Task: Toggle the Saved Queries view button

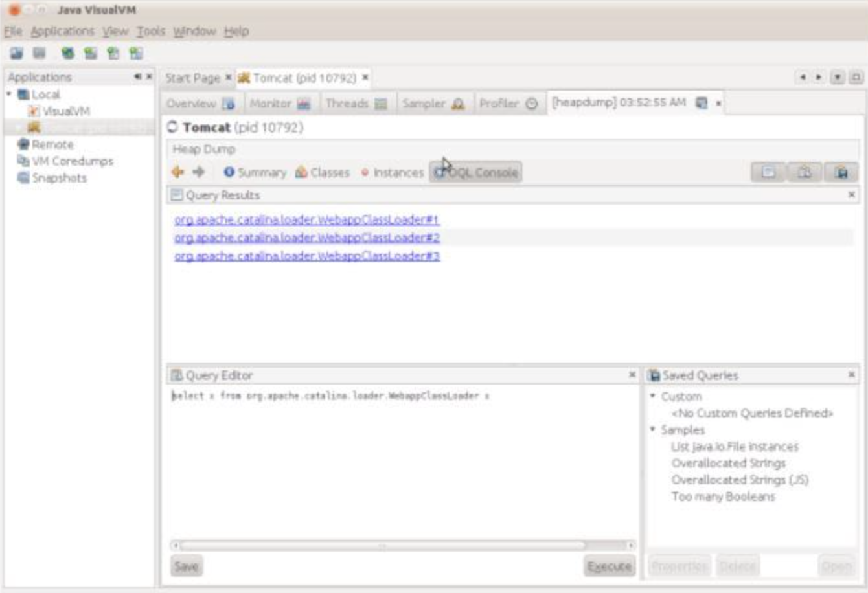Action: coord(841,172)
